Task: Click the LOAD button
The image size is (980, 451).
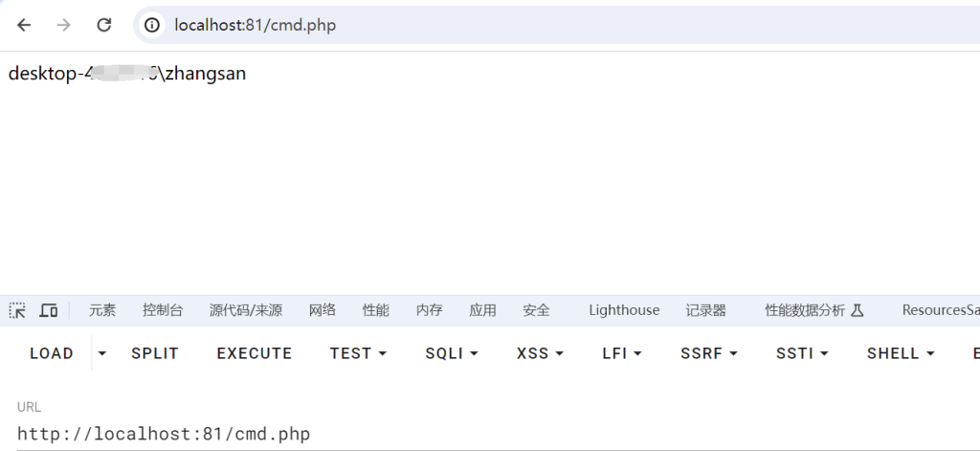Action: tap(52, 353)
